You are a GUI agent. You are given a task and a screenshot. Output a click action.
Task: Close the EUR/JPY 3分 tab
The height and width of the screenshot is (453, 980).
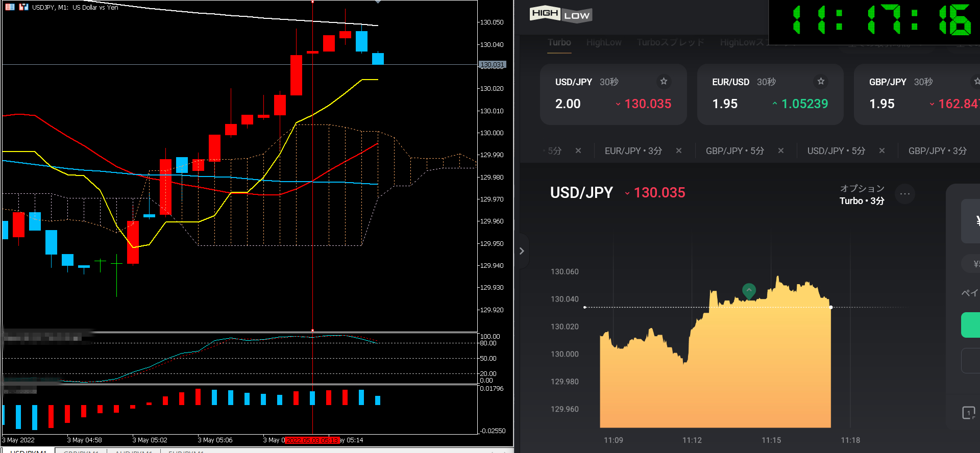[x=679, y=150]
